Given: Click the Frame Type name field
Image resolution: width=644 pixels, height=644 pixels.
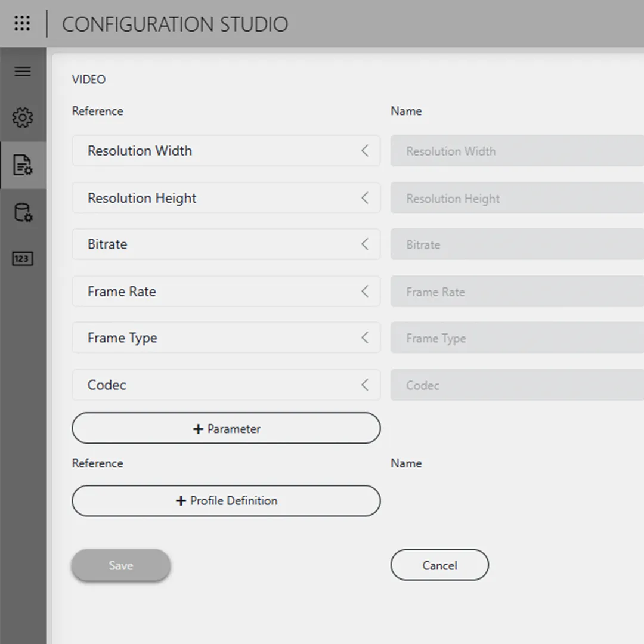Looking at the screenshot, I should [x=517, y=338].
